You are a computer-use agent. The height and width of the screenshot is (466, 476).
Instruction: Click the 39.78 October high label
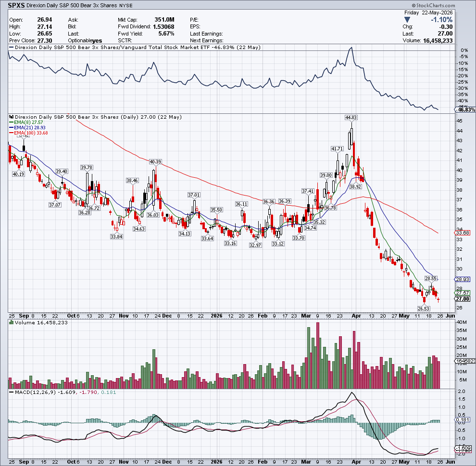pyautogui.click(x=87, y=168)
